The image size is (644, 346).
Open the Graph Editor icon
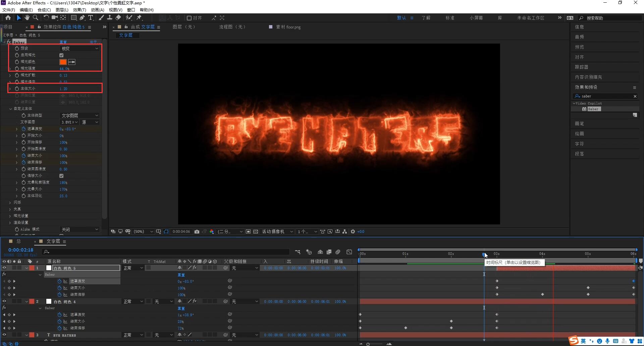350,252
